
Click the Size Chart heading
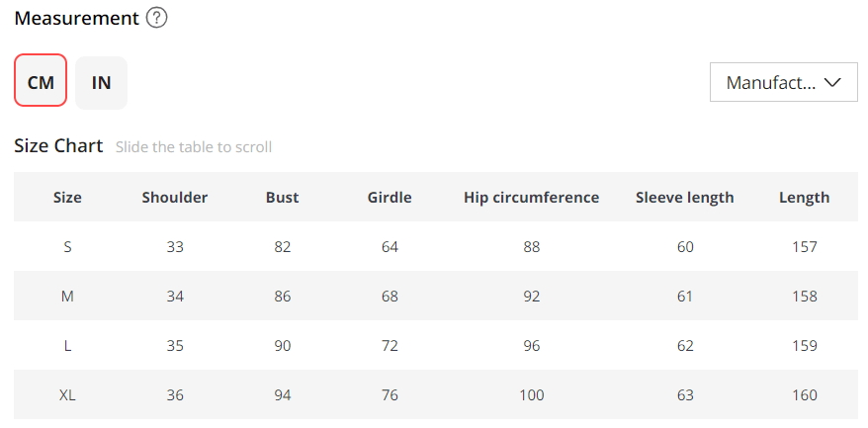coord(58,146)
